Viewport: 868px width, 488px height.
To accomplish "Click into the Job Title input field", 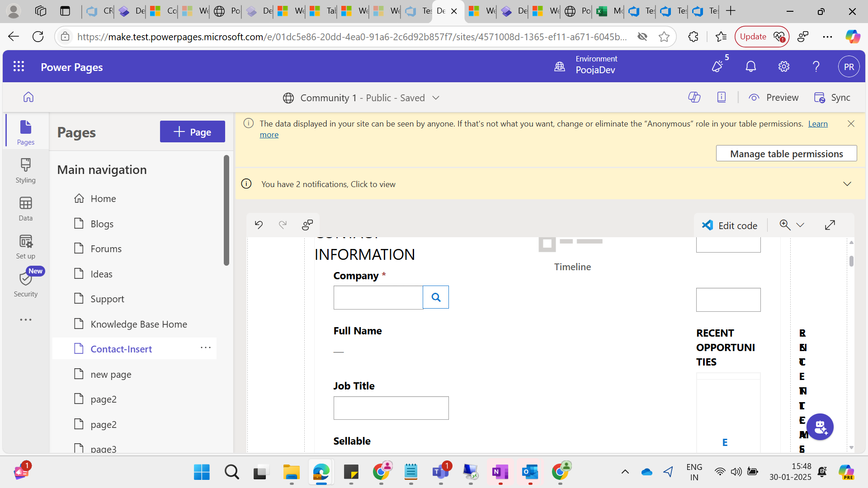I will 391,408.
